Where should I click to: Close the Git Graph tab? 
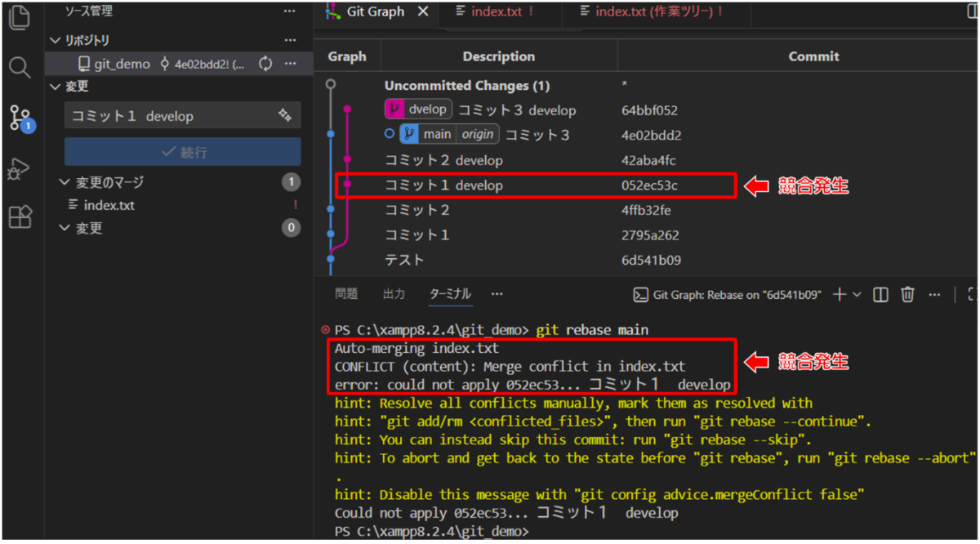[x=422, y=11]
